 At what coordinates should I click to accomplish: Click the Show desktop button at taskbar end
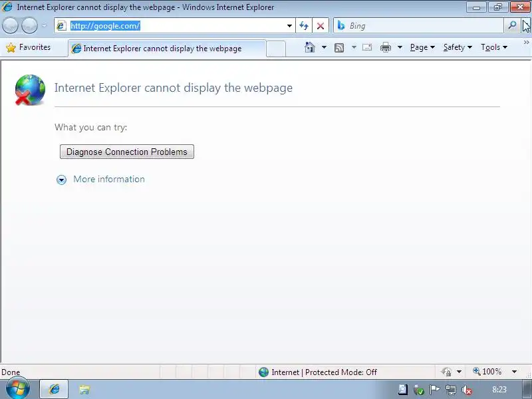click(x=527, y=389)
